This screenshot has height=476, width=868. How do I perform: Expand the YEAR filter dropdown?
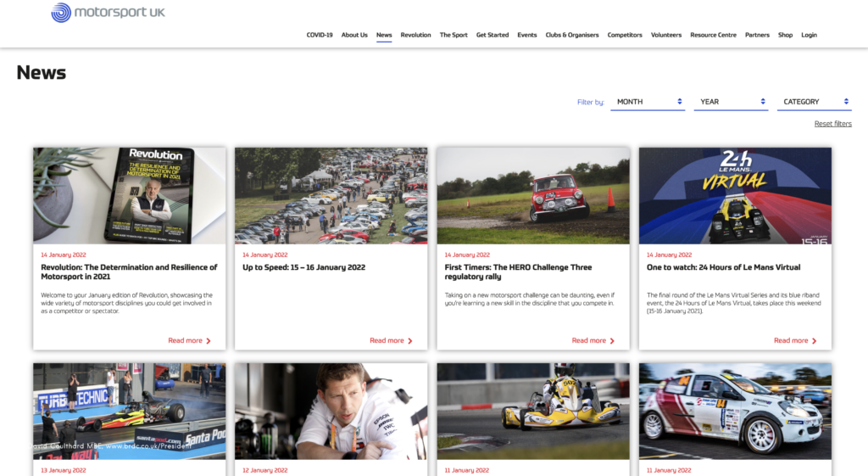click(x=731, y=102)
